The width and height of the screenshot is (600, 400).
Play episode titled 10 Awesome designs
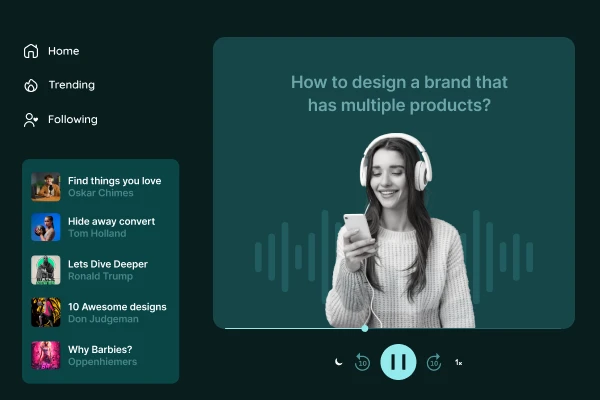click(x=117, y=307)
